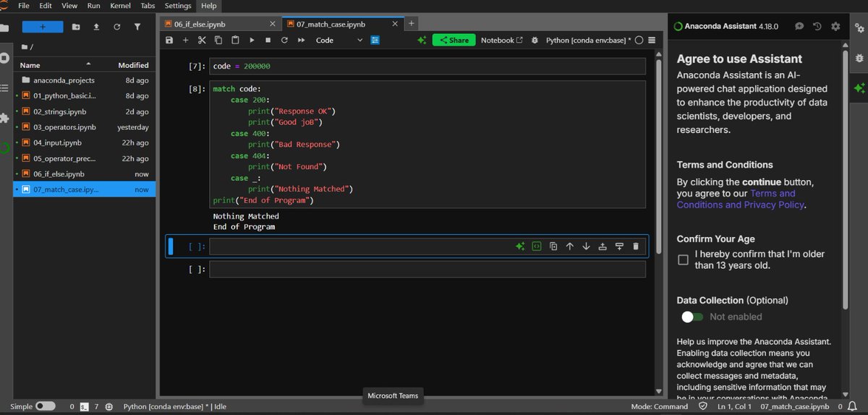Open running terminals and kernels sidebar icon
The height and width of the screenshot is (415, 868).
click(4, 57)
